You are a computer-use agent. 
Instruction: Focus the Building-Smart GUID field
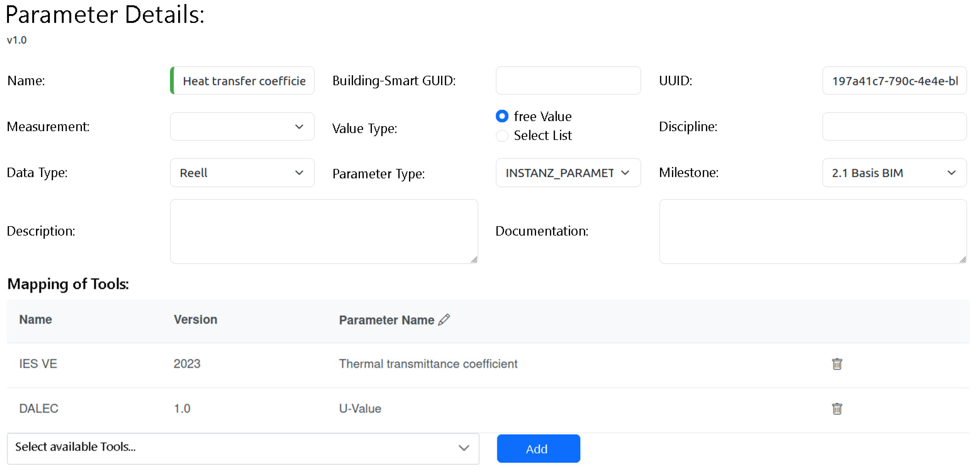tap(568, 81)
